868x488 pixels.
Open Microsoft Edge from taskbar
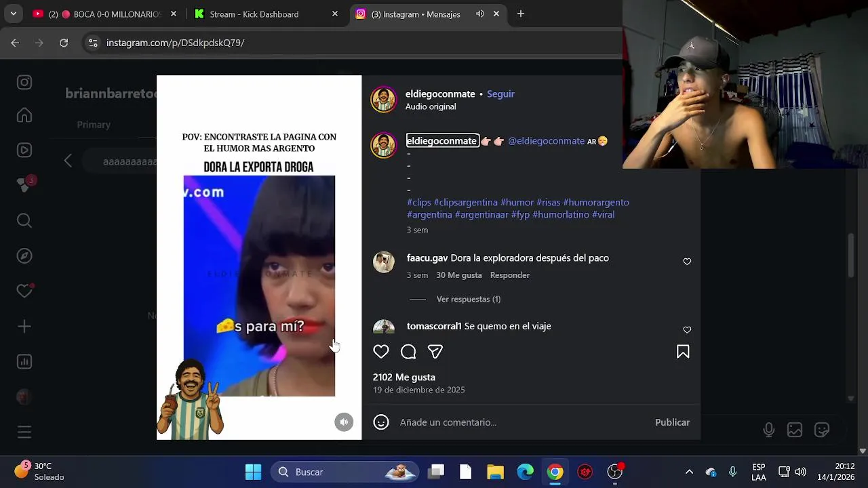pos(525,472)
